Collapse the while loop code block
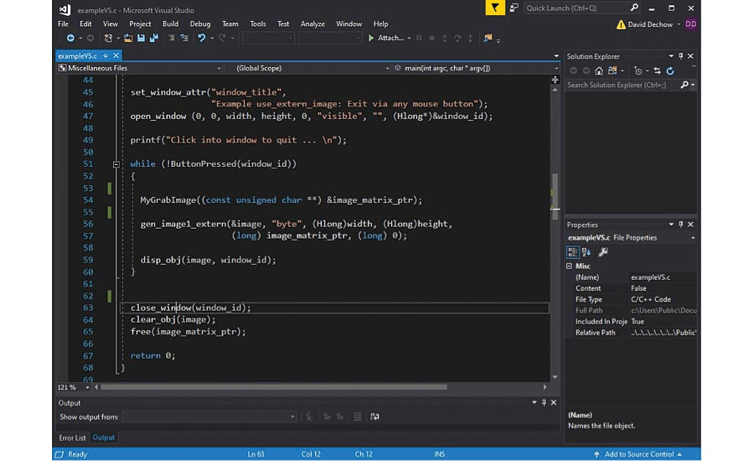This screenshot has height=461, width=754. (x=116, y=164)
